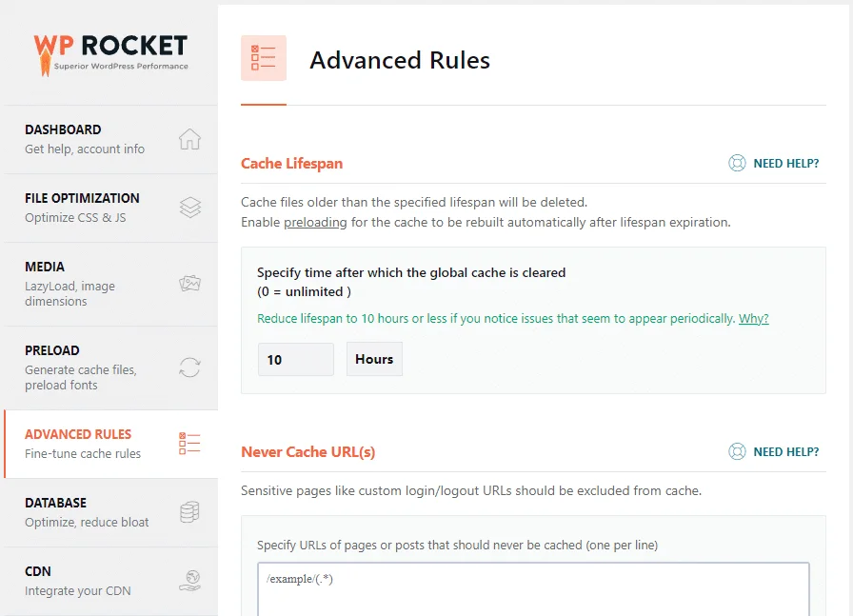Click Need Help for Cache Lifespan

785,163
